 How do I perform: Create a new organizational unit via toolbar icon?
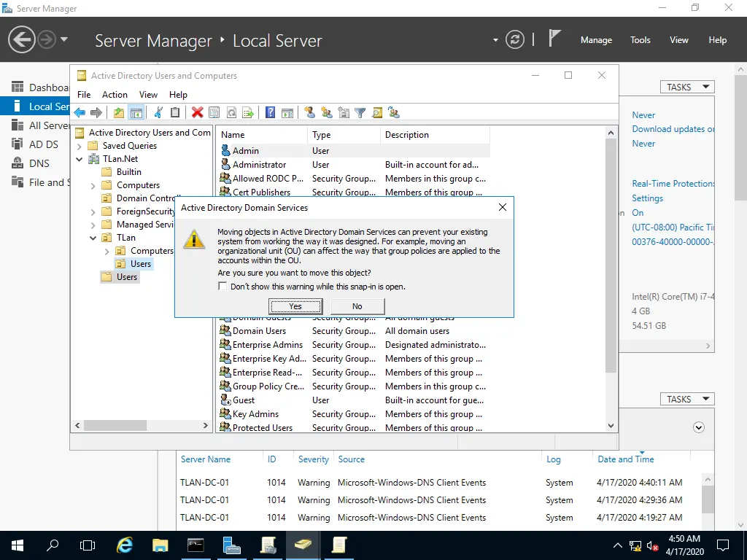[344, 113]
